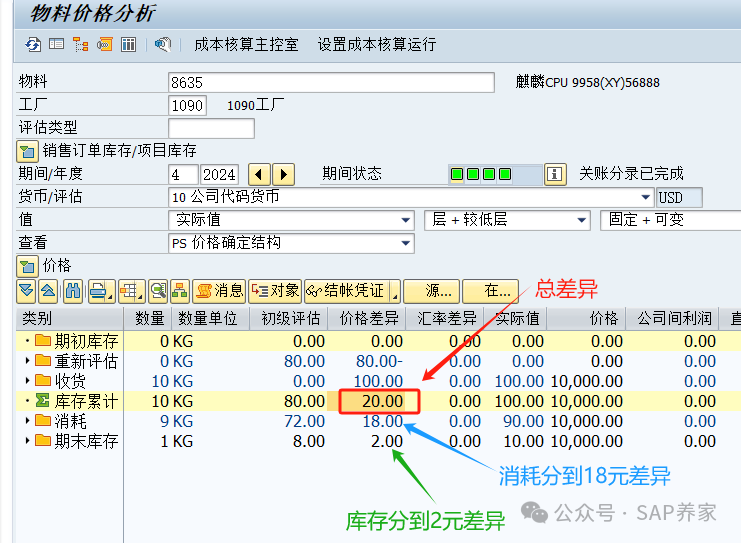Click the 90.00 actual value in 消耗 row
The height and width of the screenshot is (543, 741).
point(523,421)
